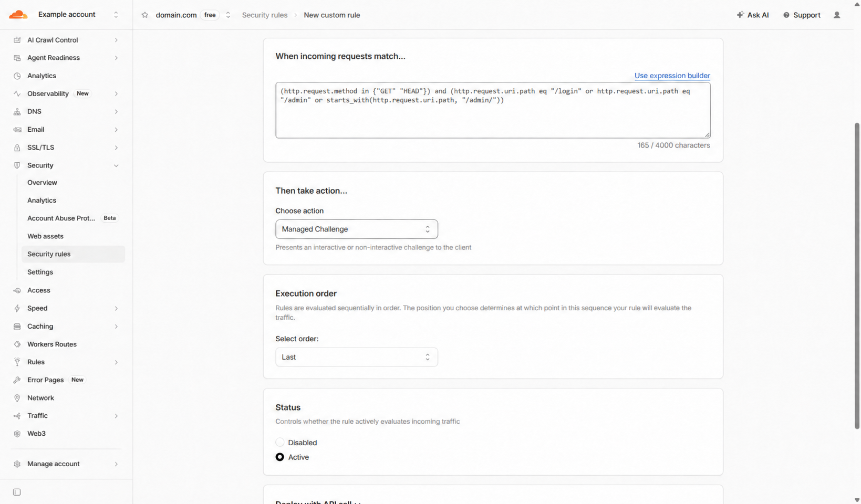Open Security Settings menu item
The width and height of the screenshot is (861, 504).
pyautogui.click(x=40, y=272)
